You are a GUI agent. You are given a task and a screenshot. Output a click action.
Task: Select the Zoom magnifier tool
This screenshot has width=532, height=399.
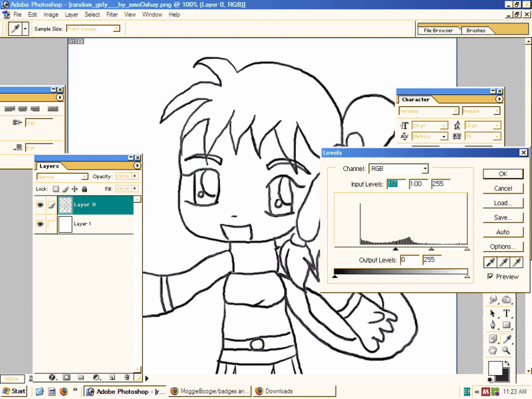tap(506, 350)
